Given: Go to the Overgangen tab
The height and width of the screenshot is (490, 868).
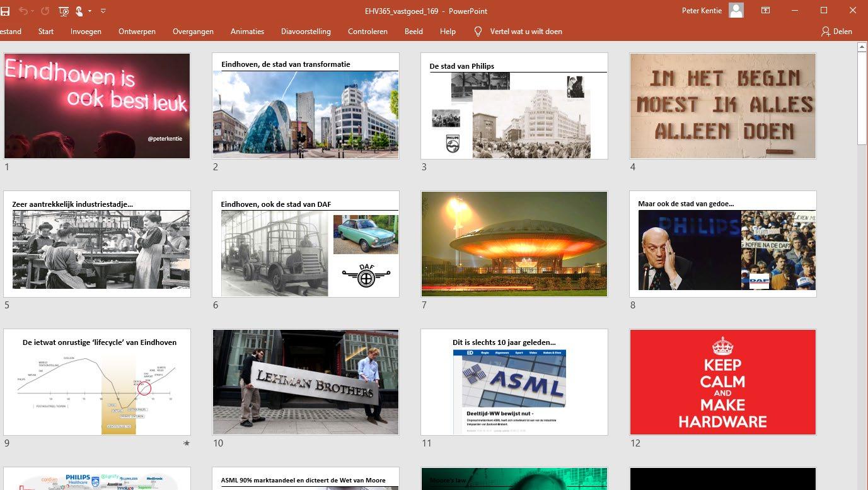Looking at the screenshot, I should pyautogui.click(x=193, y=32).
